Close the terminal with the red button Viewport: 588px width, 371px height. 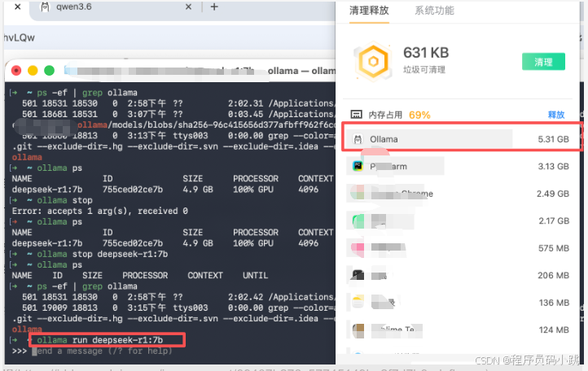[16, 71]
